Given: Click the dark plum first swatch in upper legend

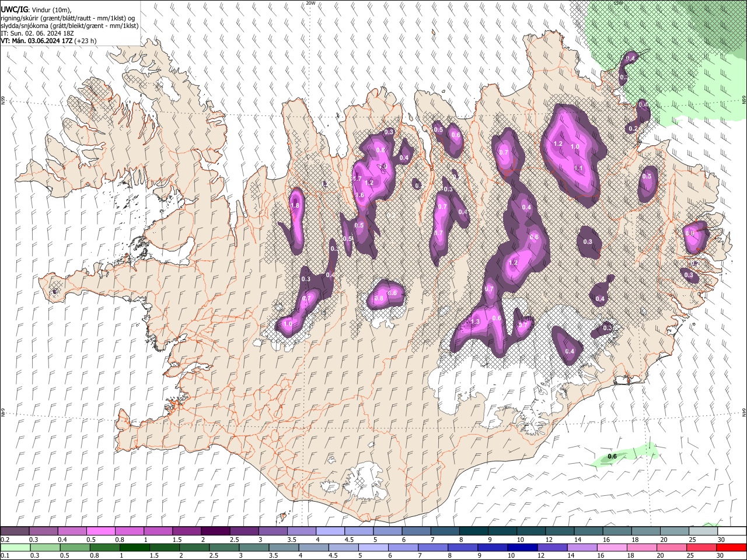Looking at the screenshot, I should (x=15, y=531).
